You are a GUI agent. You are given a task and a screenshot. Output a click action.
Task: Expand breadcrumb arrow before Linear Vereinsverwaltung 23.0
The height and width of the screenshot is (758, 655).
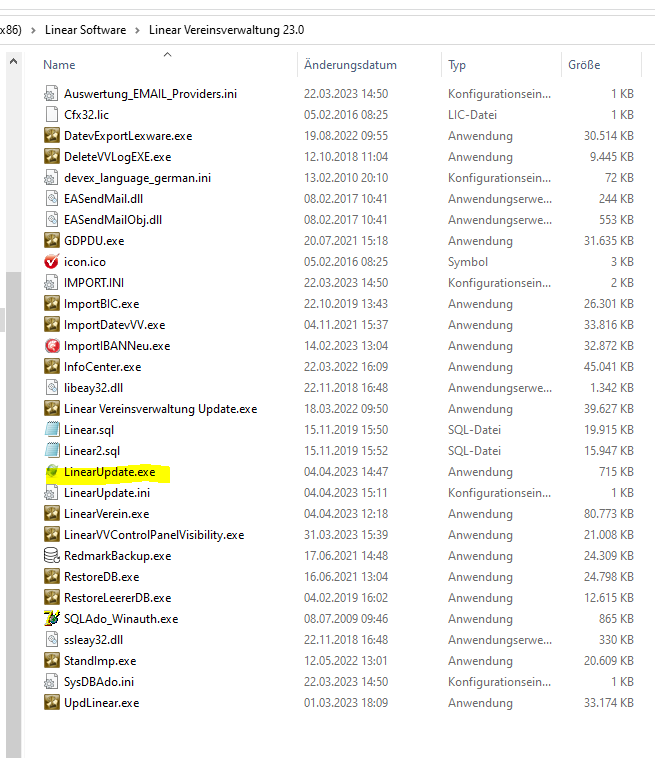click(138, 30)
